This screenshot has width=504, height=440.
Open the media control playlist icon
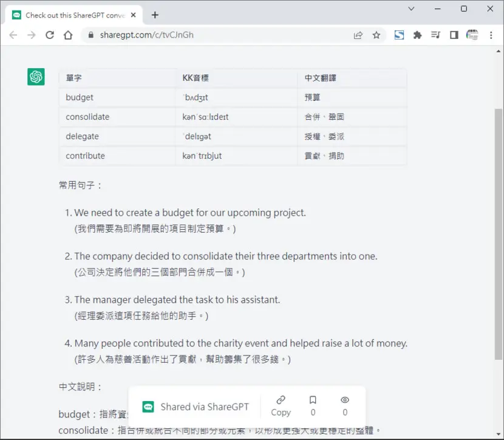[x=435, y=35]
